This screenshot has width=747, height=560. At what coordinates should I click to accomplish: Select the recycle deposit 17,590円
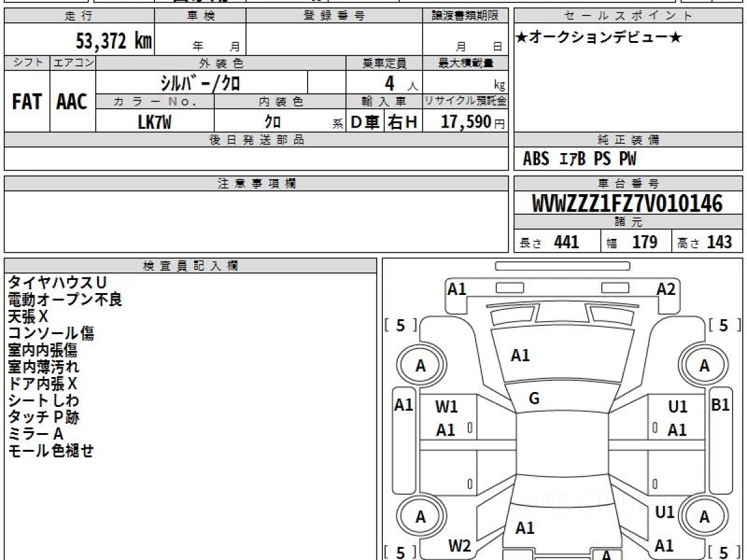(473, 123)
